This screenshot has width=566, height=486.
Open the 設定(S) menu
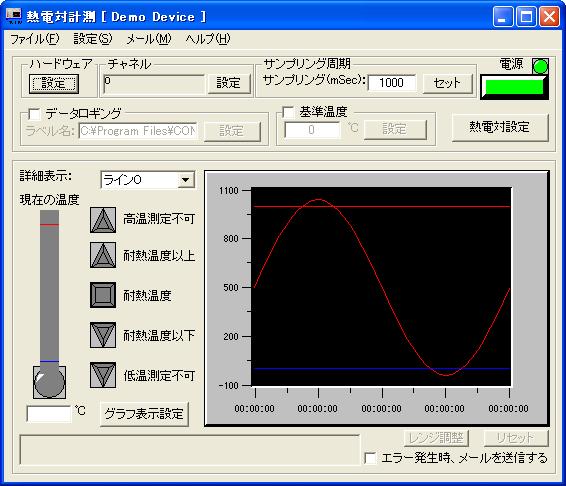pos(93,39)
